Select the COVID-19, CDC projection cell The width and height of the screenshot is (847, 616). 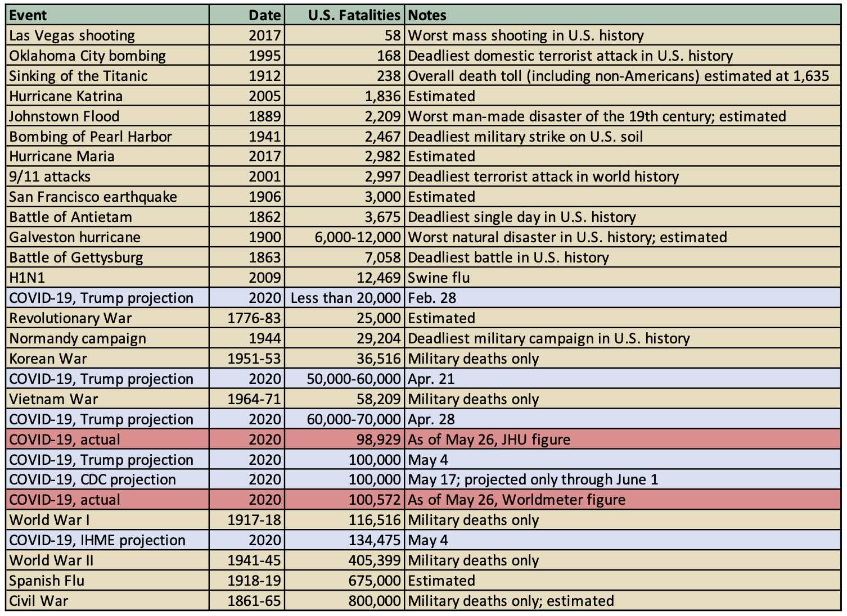coord(107,479)
